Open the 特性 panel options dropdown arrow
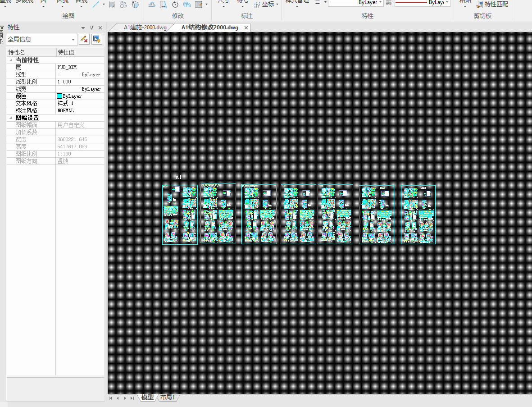 pos(83,28)
